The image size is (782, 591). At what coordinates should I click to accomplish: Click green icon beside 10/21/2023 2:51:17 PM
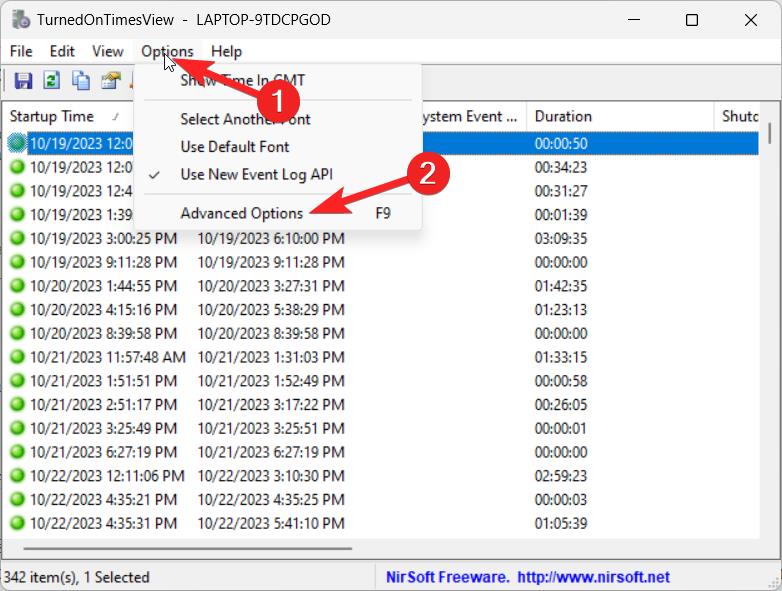17,404
